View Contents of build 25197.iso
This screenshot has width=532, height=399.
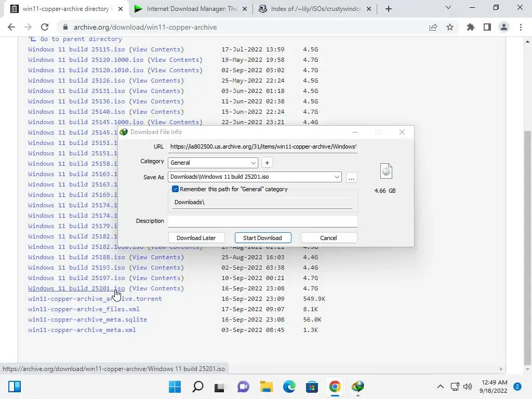pos(156,278)
